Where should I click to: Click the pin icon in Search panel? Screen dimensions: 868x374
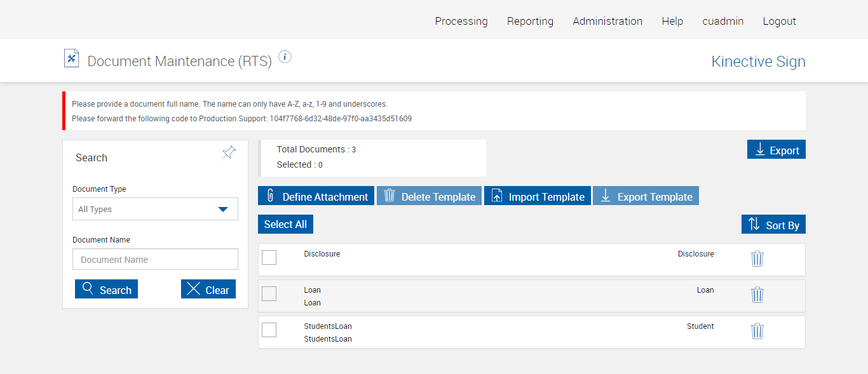pos(229,153)
